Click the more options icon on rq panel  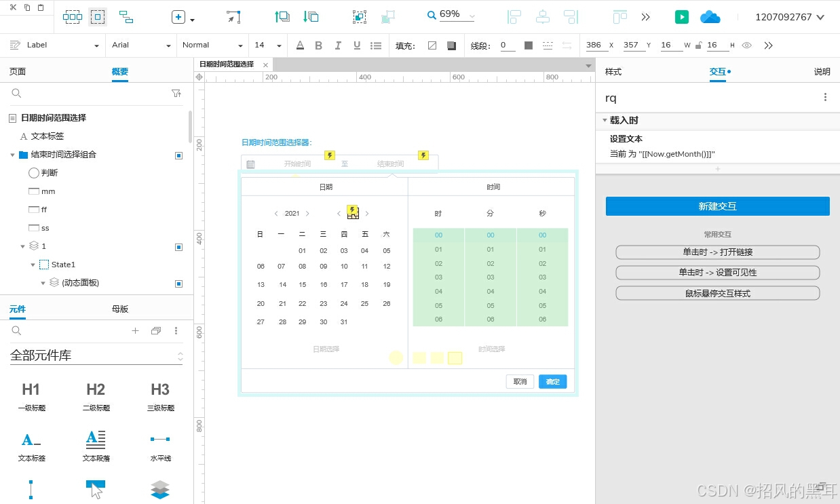click(x=826, y=98)
